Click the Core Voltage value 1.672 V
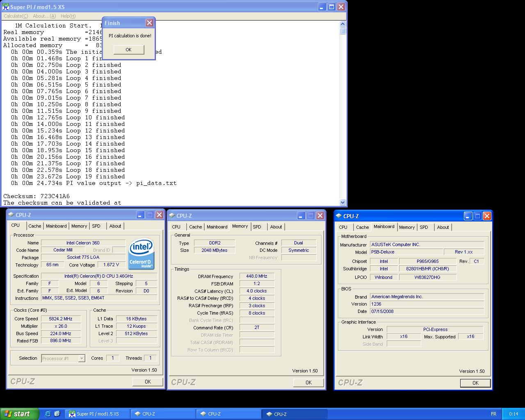Screen dimensions: 525x420 (111, 265)
